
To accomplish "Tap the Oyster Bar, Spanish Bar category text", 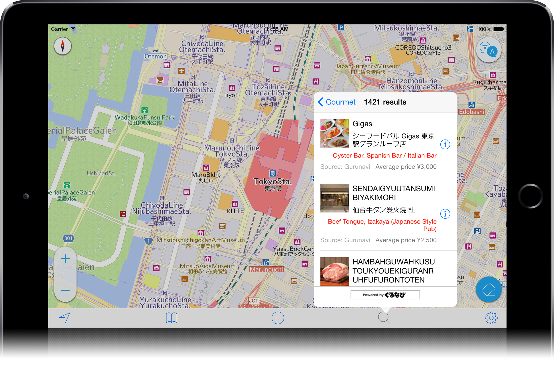I will point(384,155).
